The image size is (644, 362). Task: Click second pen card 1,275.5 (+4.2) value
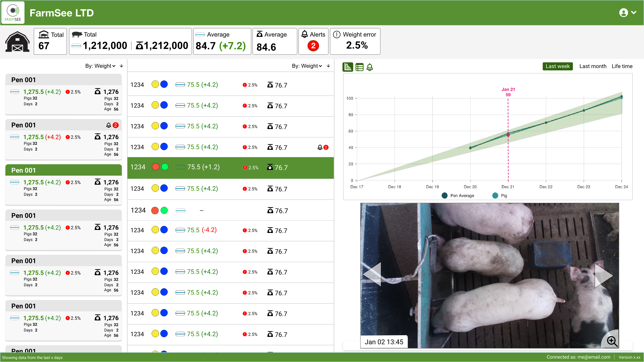(x=42, y=137)
